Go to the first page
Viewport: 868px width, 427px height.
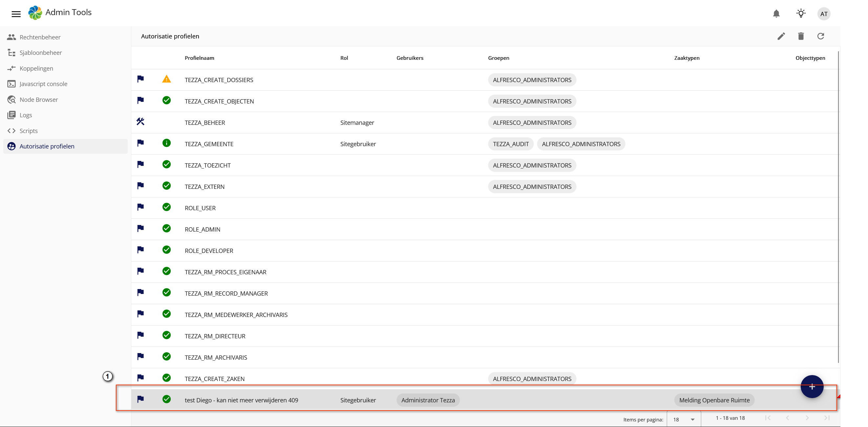pyautogui.click(x=768, y=418)
